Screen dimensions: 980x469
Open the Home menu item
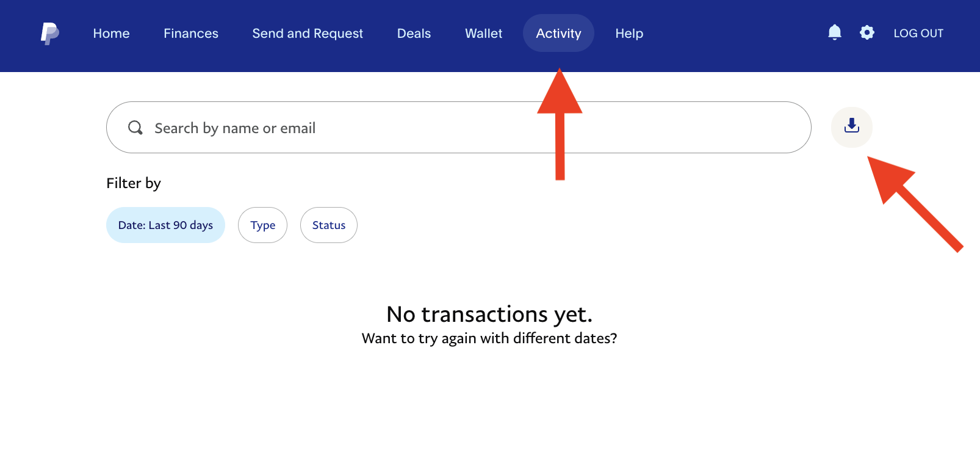click(111, 34)
